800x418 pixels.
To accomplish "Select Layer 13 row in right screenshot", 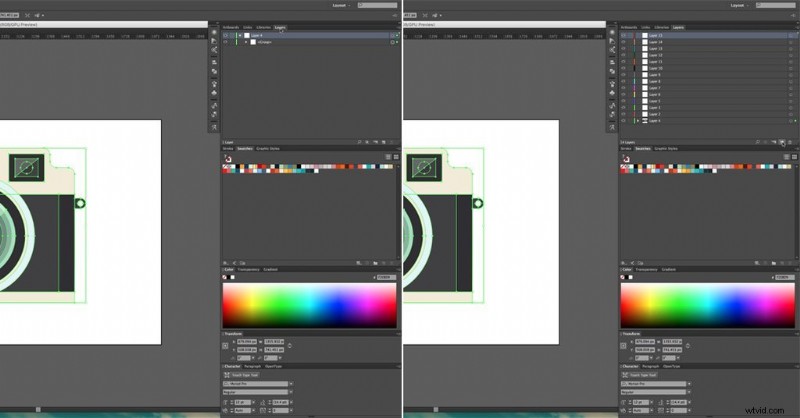I will [709, 48].
